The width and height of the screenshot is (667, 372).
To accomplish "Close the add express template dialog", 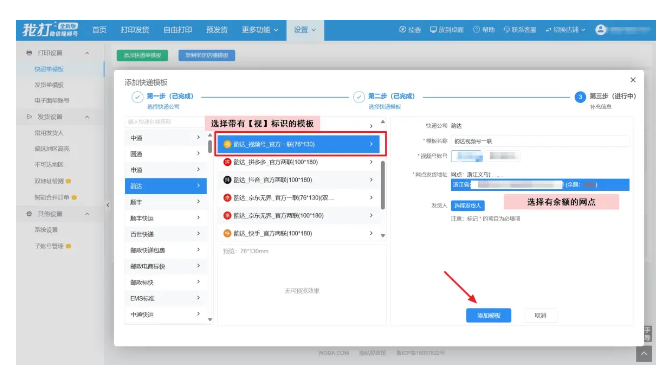I will point(633,80).
